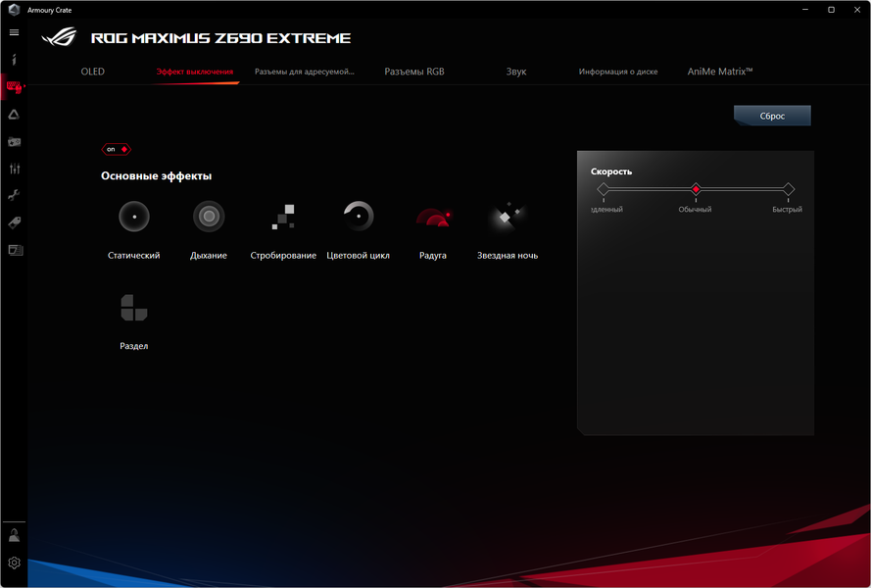
Task: Select the Статический lighting effect
Action: click(x=134, y=230)
